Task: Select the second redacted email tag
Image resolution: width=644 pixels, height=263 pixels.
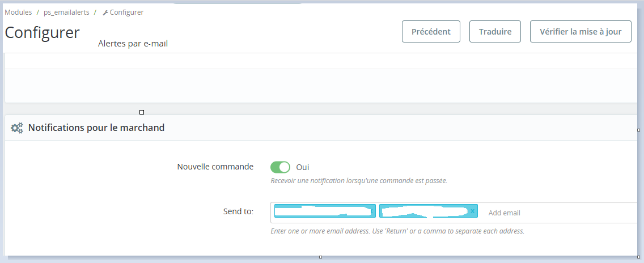Action: (x=424, y=211)
